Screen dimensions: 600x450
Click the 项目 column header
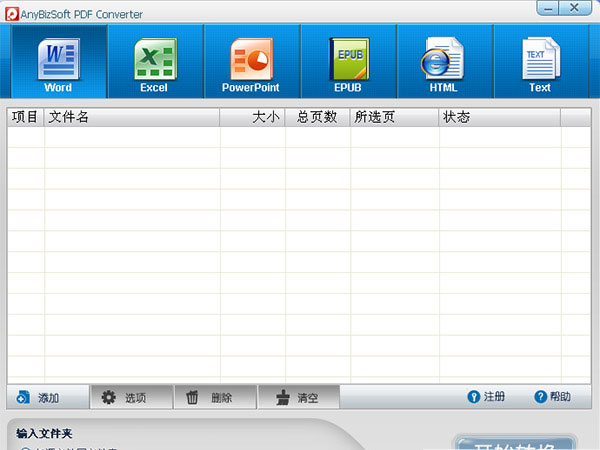click(x=25, y=117)
